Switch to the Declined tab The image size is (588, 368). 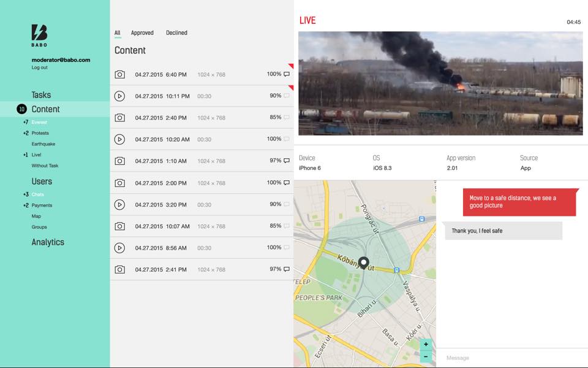(176, 33)
